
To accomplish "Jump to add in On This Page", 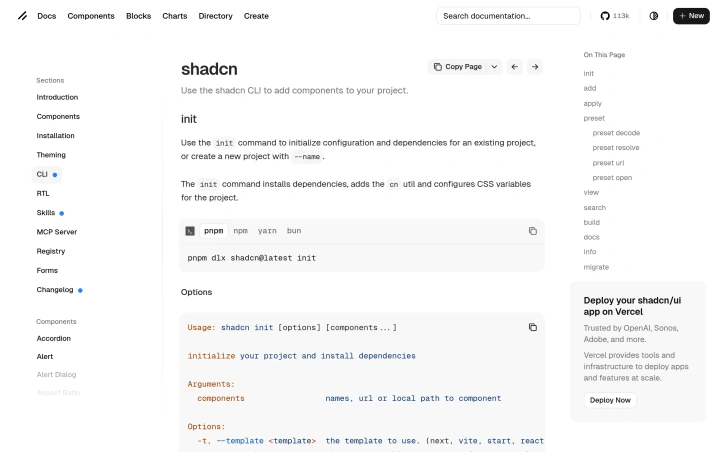I will 590,88.
